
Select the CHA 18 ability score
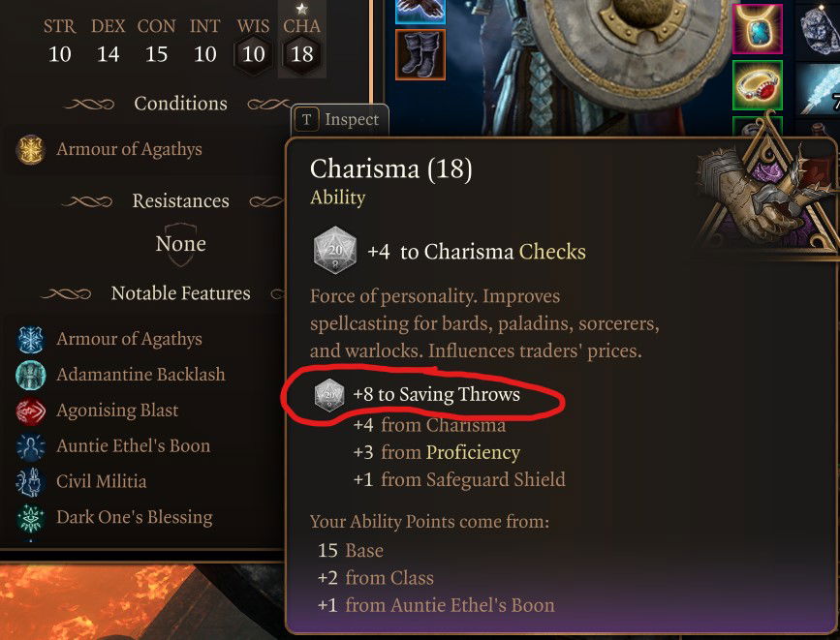tap(301, 42)
